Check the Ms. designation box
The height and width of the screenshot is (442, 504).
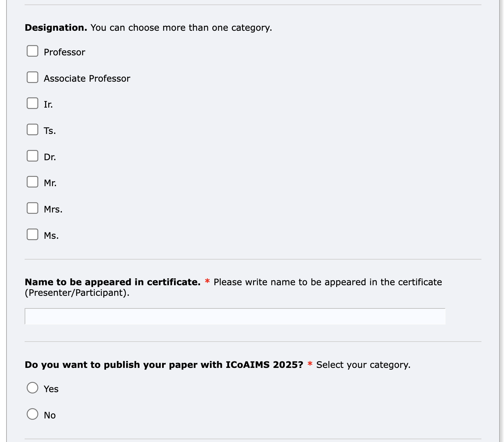click(32, 234)
